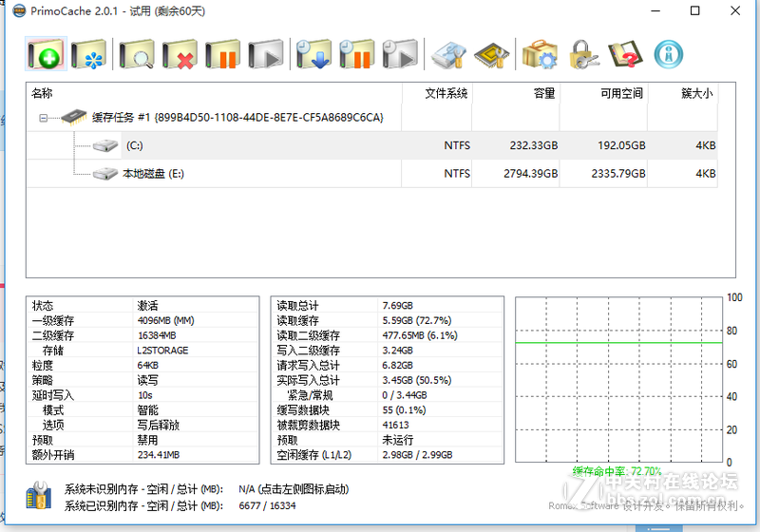Open license registration lock icon

coord(583,54)
